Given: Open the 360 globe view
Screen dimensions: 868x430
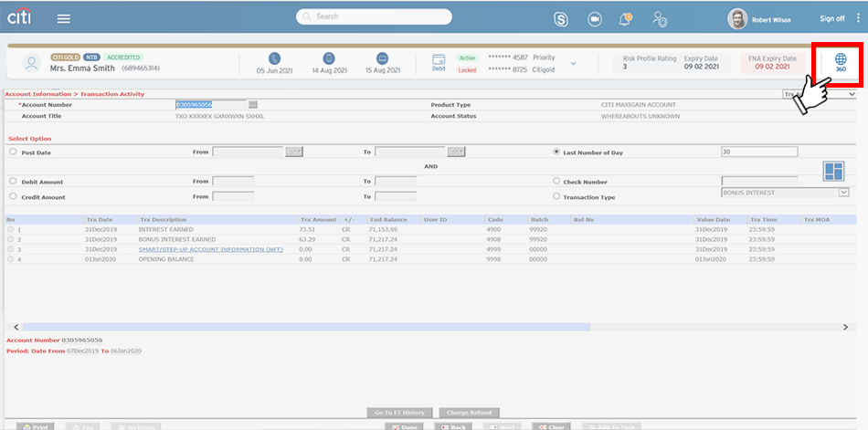Looking at the screenshot, I should pyautogui.click(x=840, y=62).
